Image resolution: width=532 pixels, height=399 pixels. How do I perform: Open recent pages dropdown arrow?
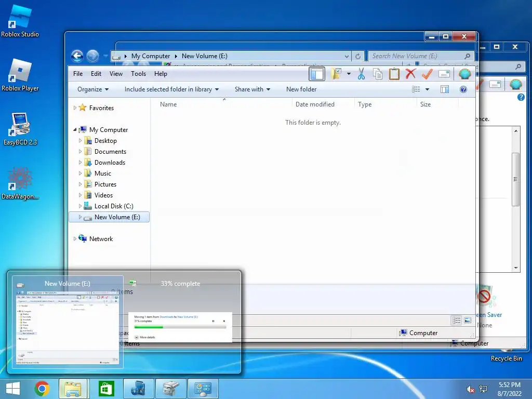105,56
